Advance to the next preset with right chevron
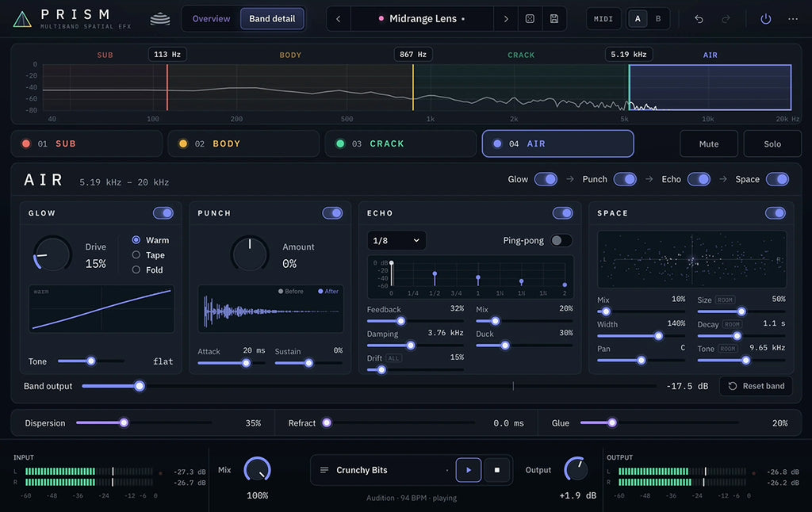 point(506,19)
